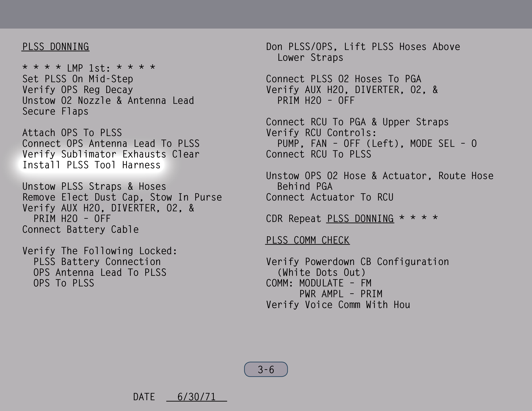Click the gray top header bar
Image resolution: width=532 pixels, height=411 pixels.
266,14
